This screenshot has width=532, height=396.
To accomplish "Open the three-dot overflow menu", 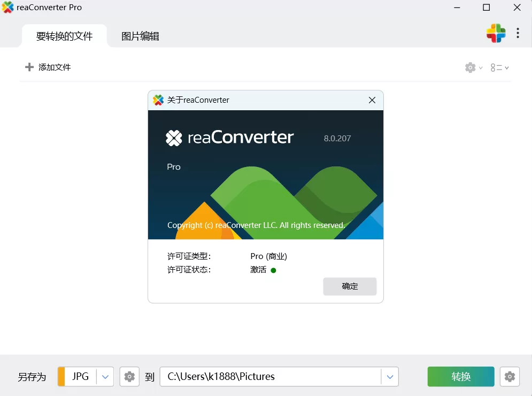I will click(518, 33).
